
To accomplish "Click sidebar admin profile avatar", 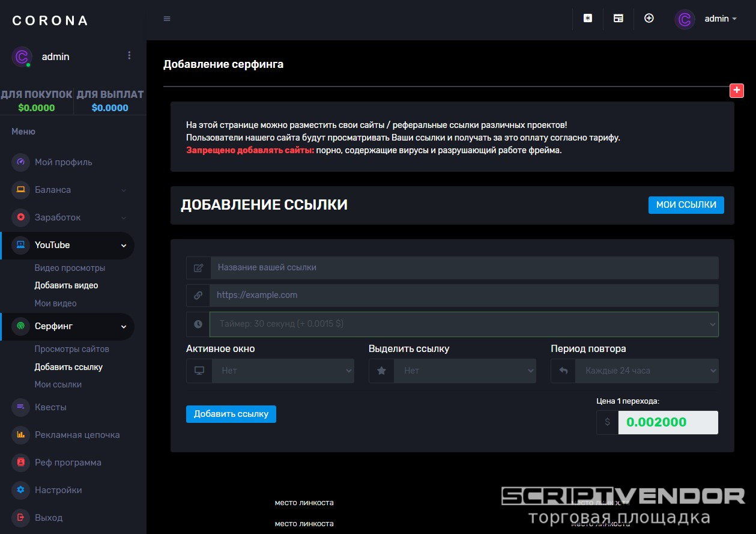I will tap(22, 56).
